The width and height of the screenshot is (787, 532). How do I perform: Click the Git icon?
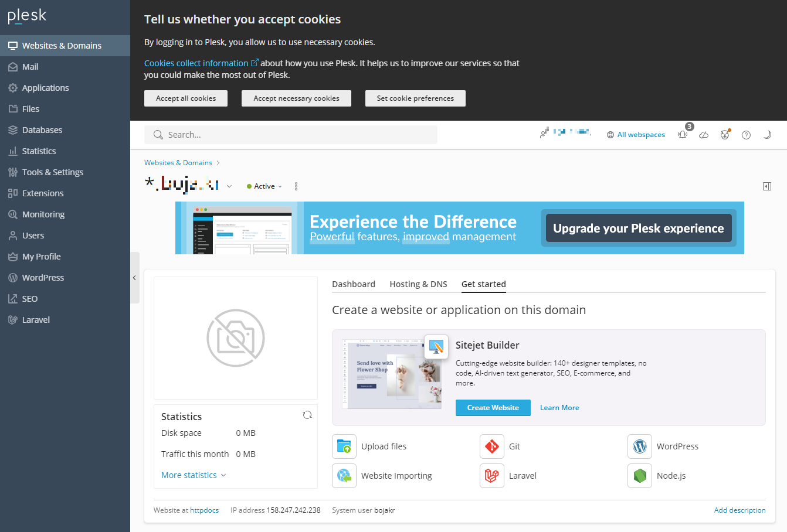(x=492, y=446)
